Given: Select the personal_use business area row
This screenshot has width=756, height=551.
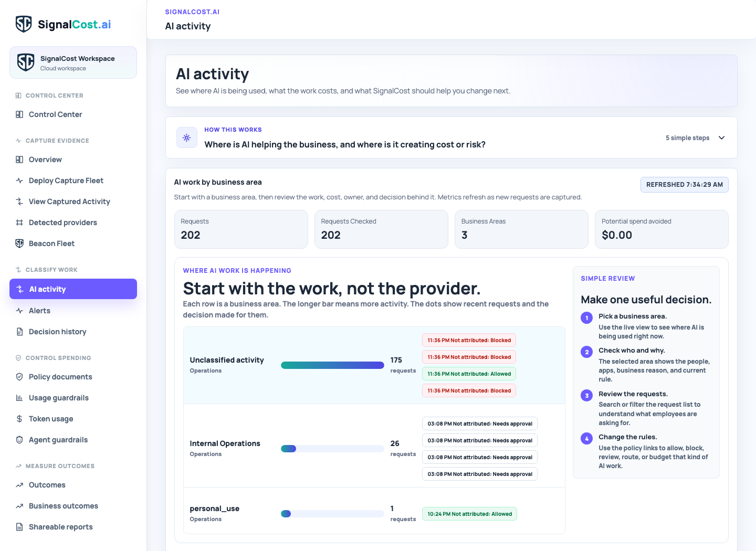Looking at the screenshot, I should 374,511.
